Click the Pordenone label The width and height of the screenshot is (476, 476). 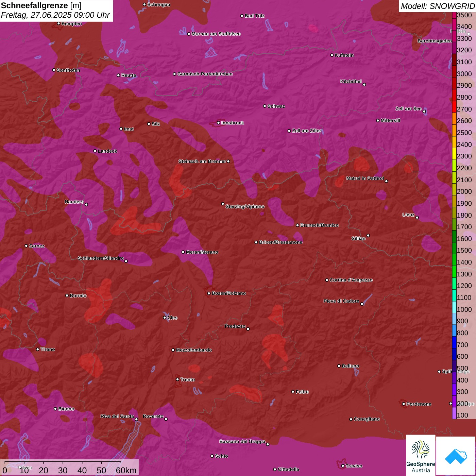[x=419, y=404]
